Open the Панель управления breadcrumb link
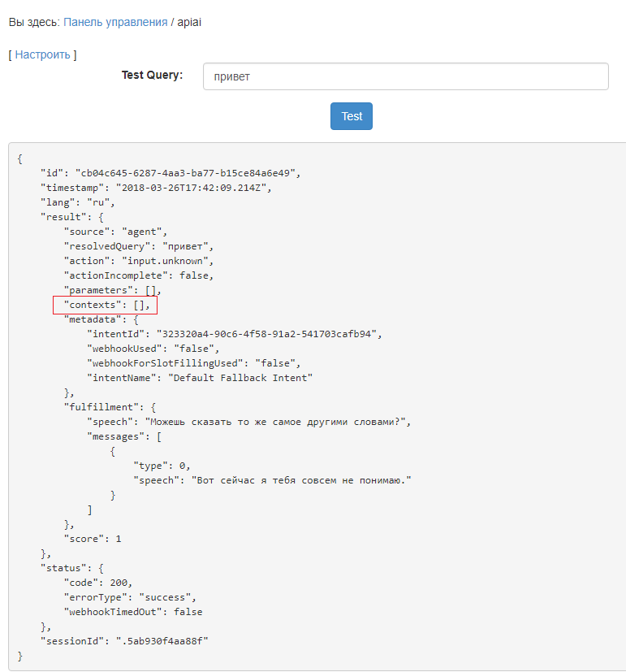 115,22
